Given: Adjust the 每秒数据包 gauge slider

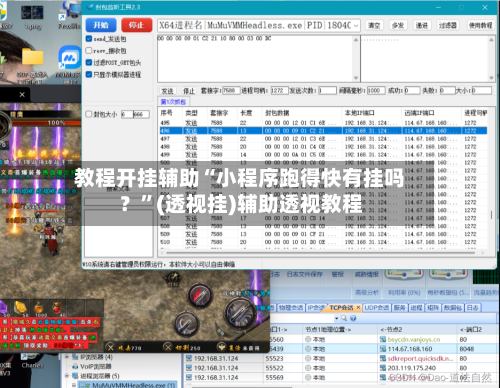Looking at the screenshot, I should coord(448,274).
